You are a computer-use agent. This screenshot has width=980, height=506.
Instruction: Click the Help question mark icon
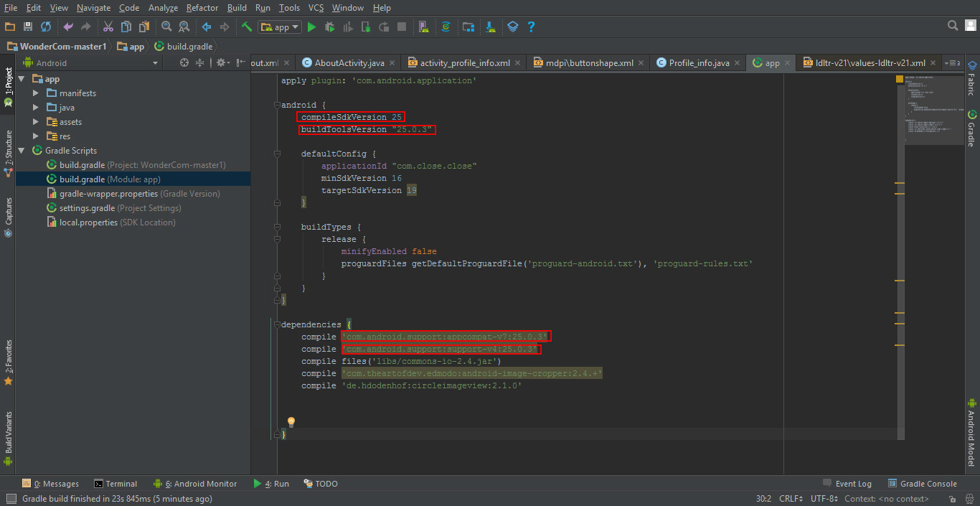pyautogui.click(x=531, y=27)
